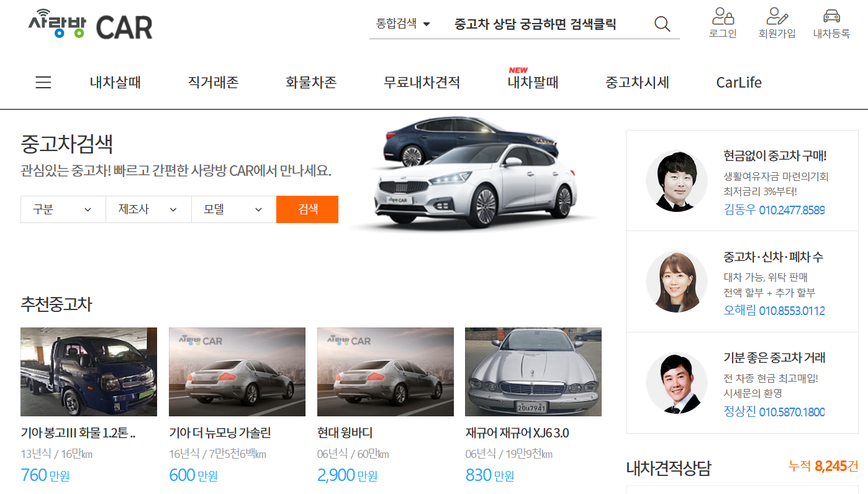Viewport: 868px width, 494px height.
Task: Open the 기아 봉고III truck thumbnail
Action: [x=89, y=372]
